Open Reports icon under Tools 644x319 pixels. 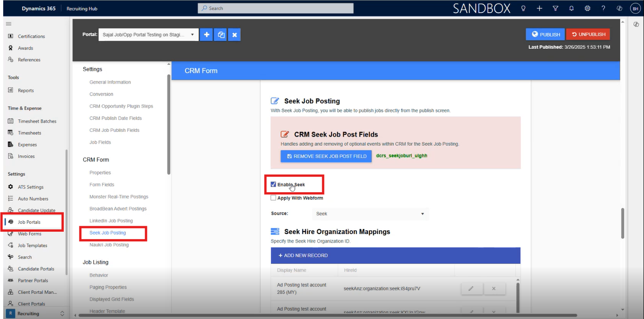(x=11, y=91)
